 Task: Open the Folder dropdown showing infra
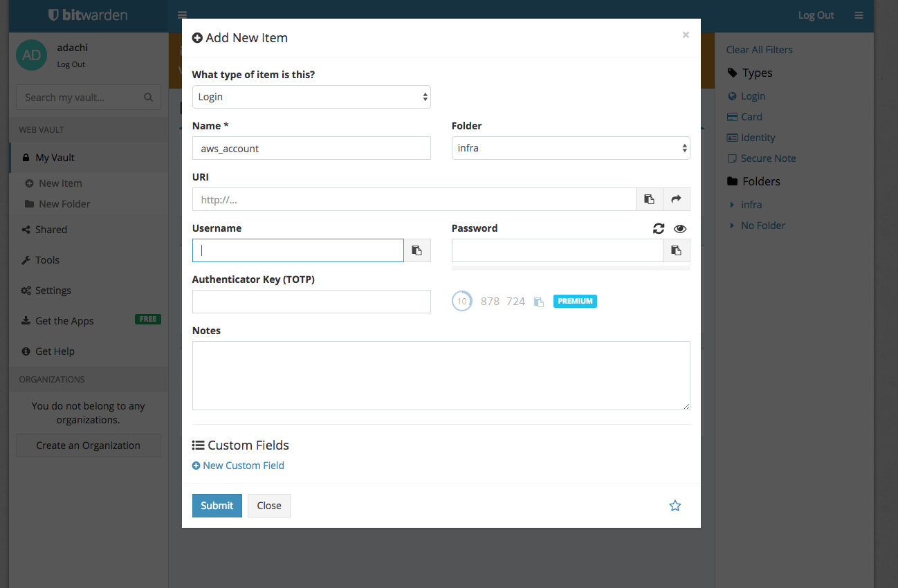click(571, 148)
